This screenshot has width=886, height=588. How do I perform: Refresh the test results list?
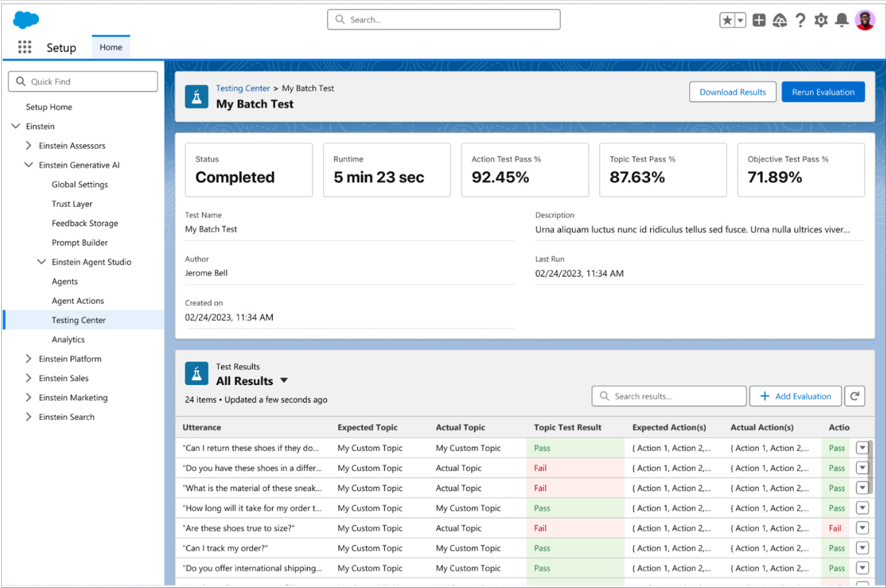click(854, 396)
